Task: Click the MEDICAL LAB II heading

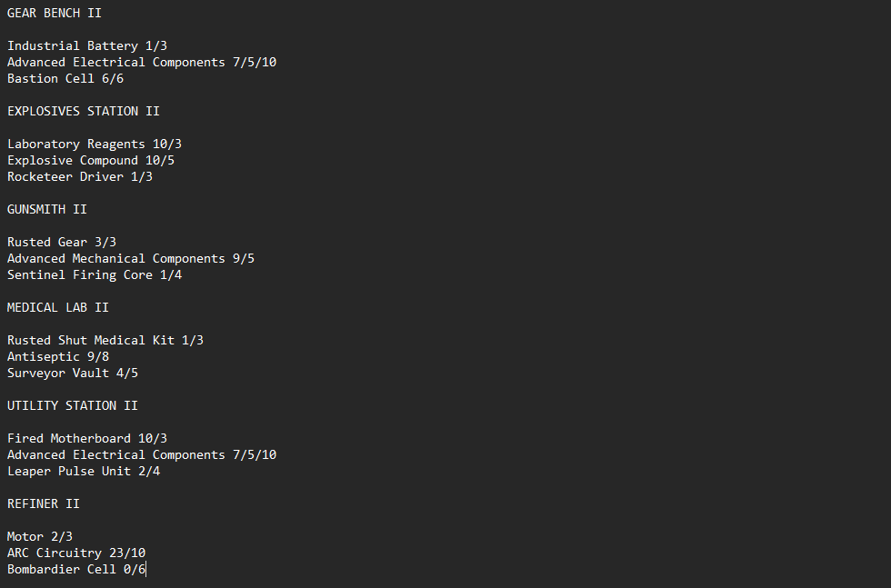Action: click(58, 307)
